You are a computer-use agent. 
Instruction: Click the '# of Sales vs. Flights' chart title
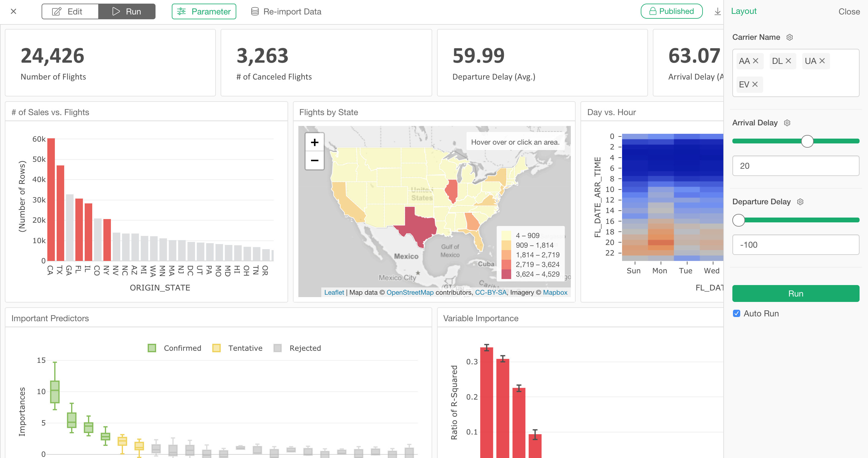click(x=50, y=112)
